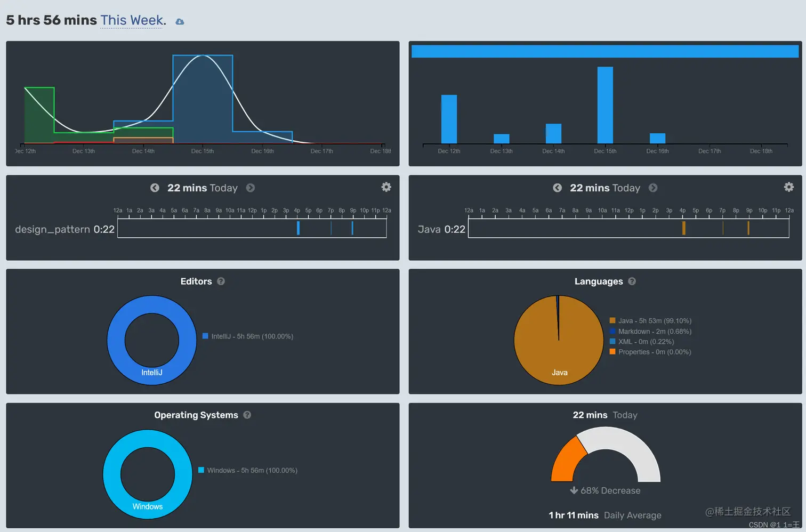
Task: Click the 22 mins Today gauge heading
Action: [605, 415]
